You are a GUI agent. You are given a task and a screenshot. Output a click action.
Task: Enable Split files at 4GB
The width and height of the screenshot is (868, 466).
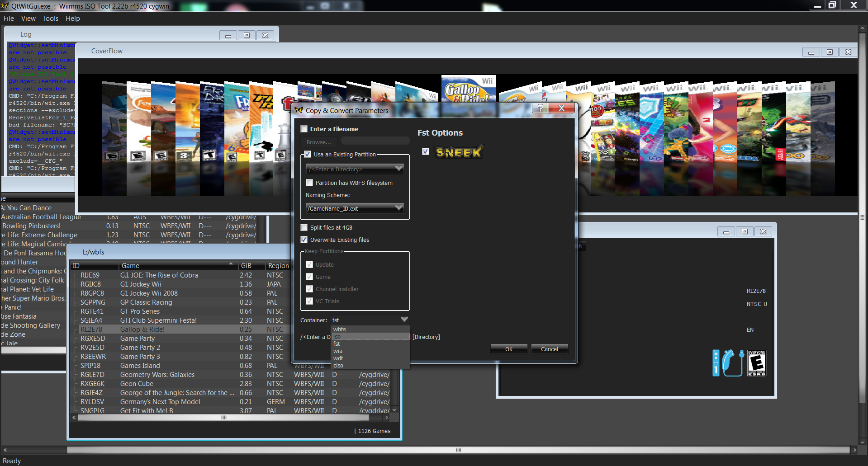[x=304, y=227]
